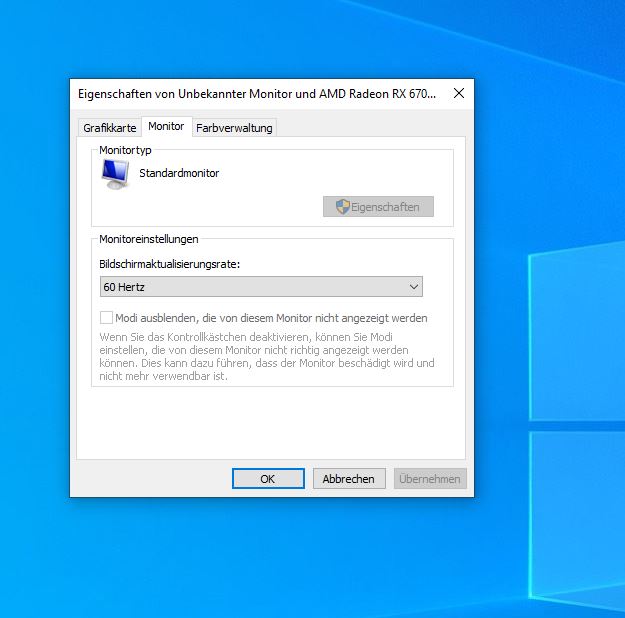Close the Eigenschaften dialog window
The width and height of the screenshot is (625, 618).
pyautogui.click(x=459, y=93)
